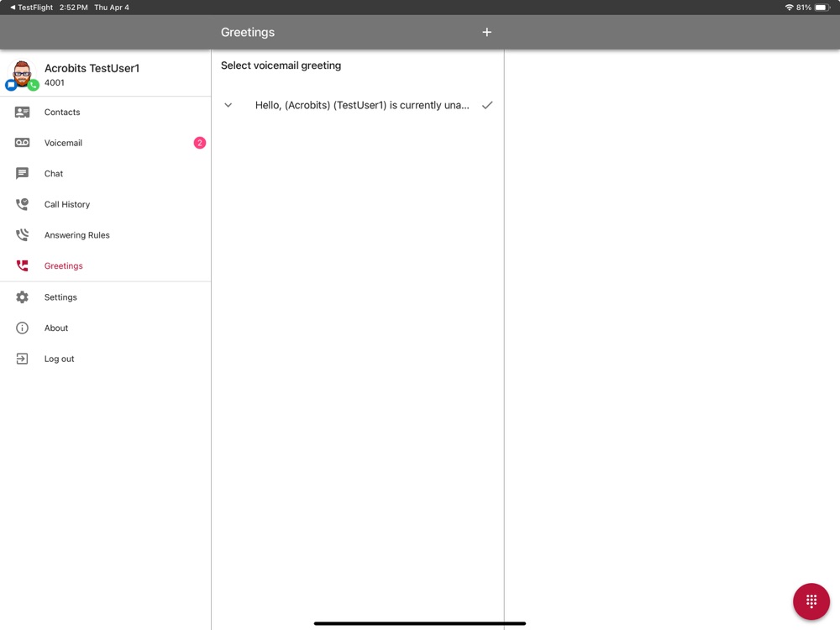The image size is (840, 630).
Task: Tap the blue chat status badge on avatar
Action: [x=11, y=85]
